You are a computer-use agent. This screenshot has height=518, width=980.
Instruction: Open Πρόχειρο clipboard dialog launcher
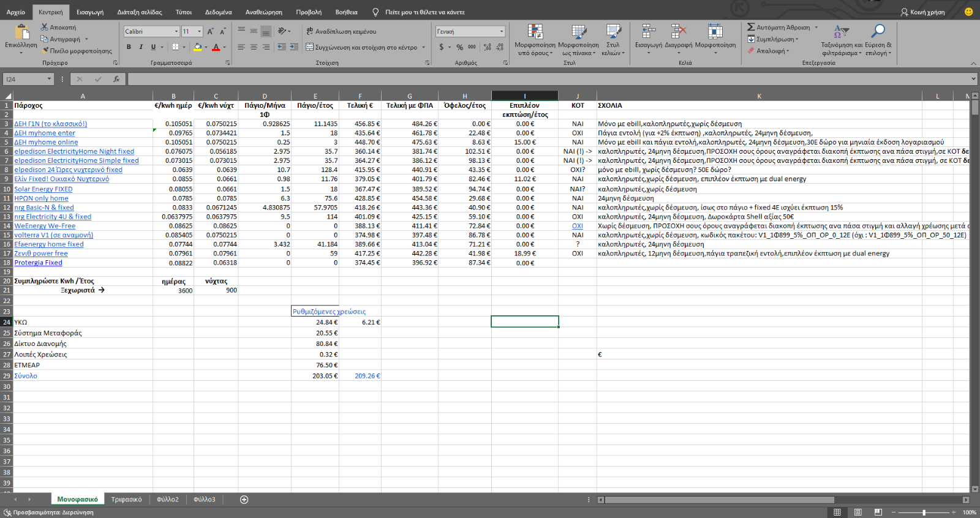pos(115,63)
